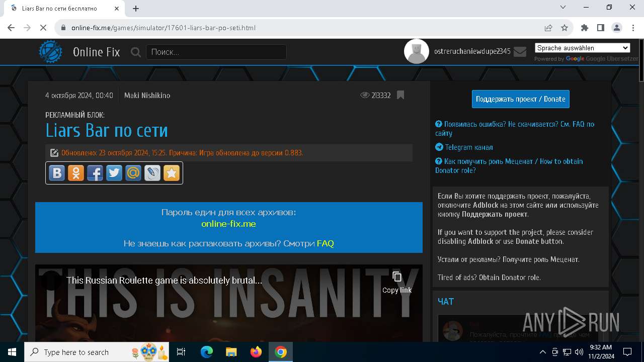Bookmark this tab with star

coord(565,28)
